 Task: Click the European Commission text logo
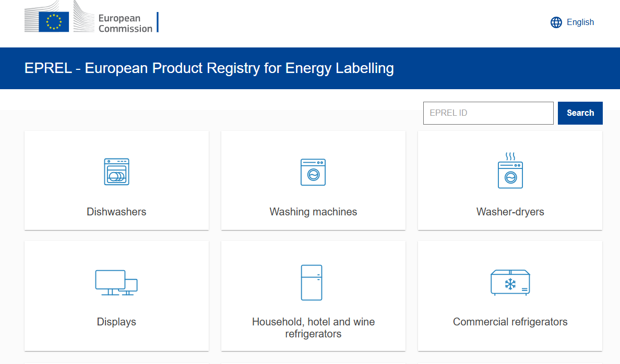[x=125, y=23]
